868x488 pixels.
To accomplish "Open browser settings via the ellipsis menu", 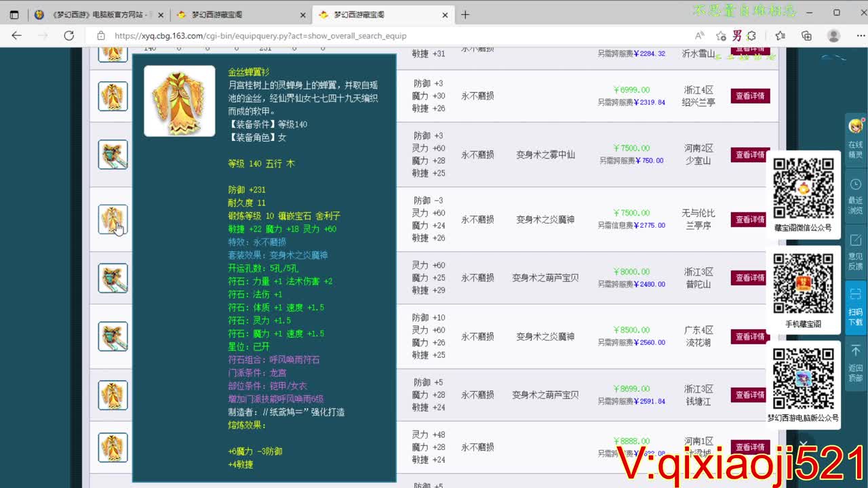I will (x=861, y=35).
